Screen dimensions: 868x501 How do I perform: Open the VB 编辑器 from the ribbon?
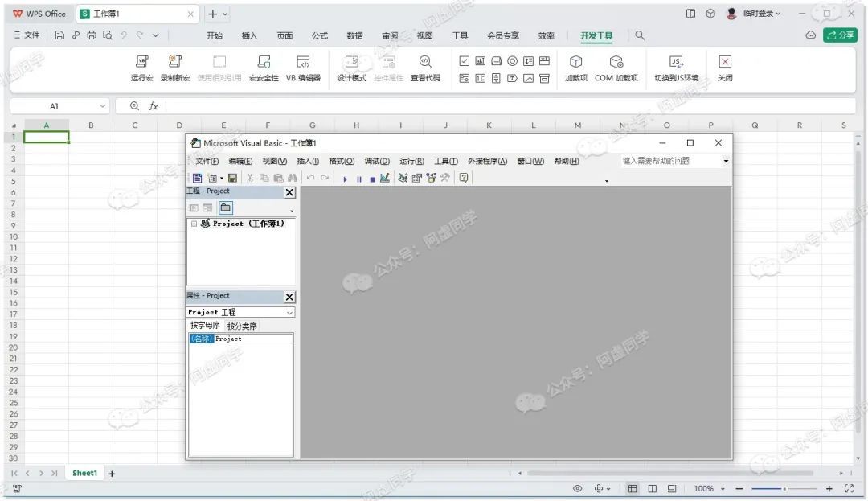(x=303, y=63)
